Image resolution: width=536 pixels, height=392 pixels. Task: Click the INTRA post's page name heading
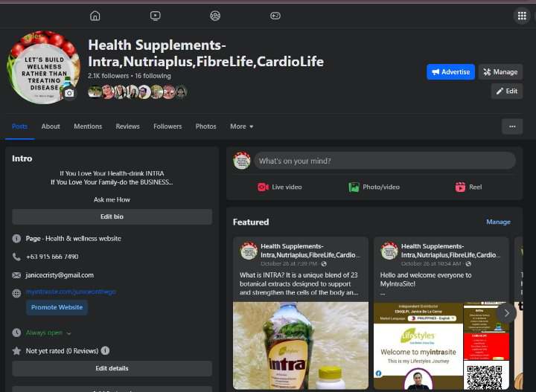(310, 251)
